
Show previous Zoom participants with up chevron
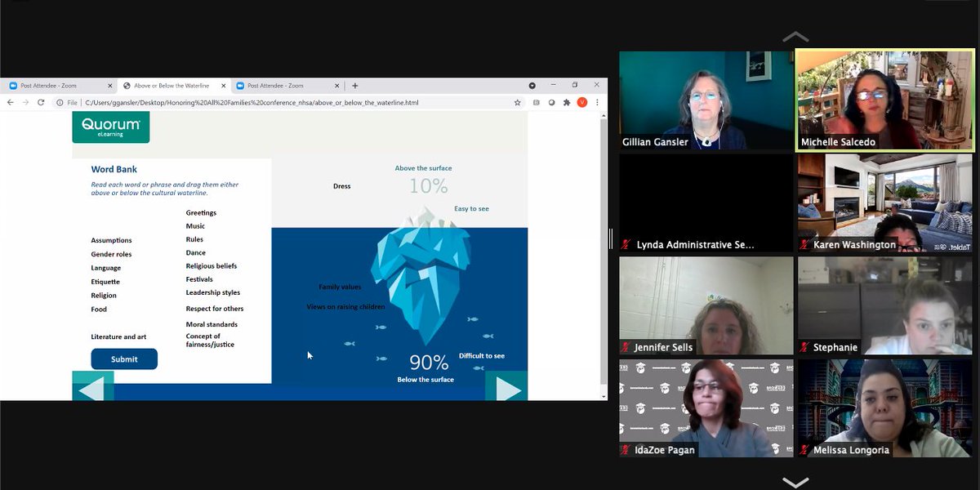click(795, 37)
